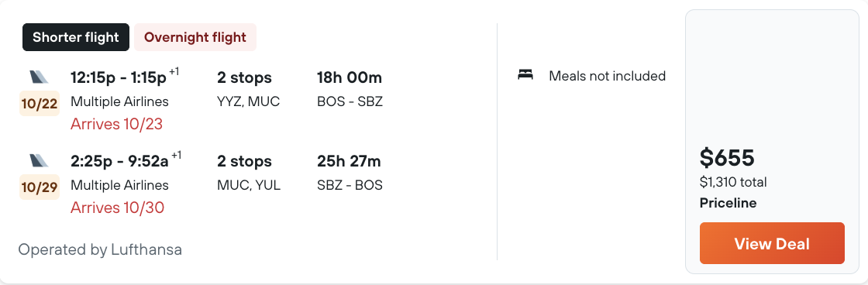Select the 10/29 return date badge

[40, 187]
